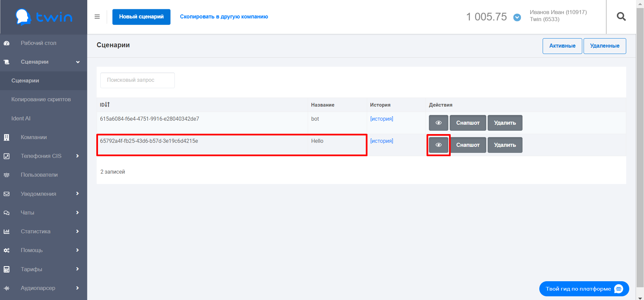Click the chat bubble icon in guide widget
The width and height of the screenshot is (644, 300).
pos(618,289)
